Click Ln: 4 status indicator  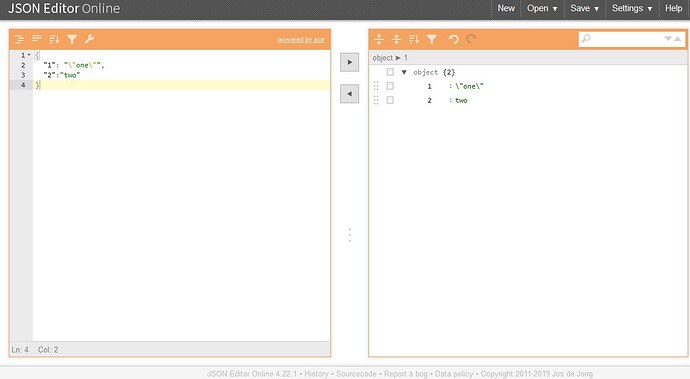(x=20, y=350)
